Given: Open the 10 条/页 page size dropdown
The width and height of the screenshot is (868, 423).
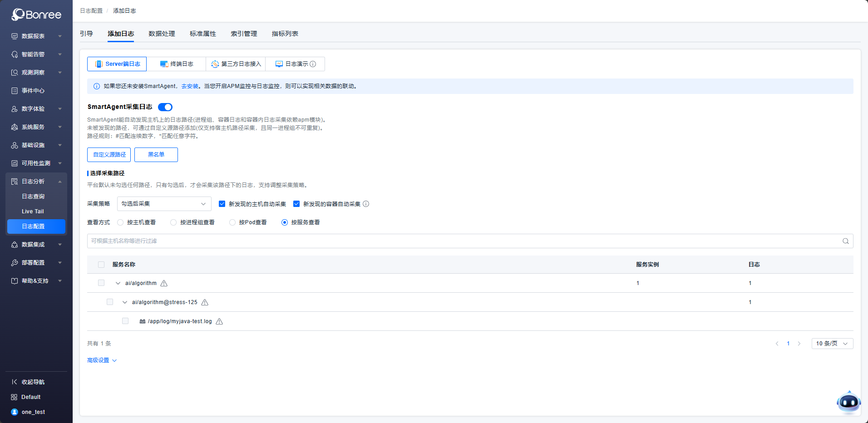Looking at the screenshot, I should [832, 344].
